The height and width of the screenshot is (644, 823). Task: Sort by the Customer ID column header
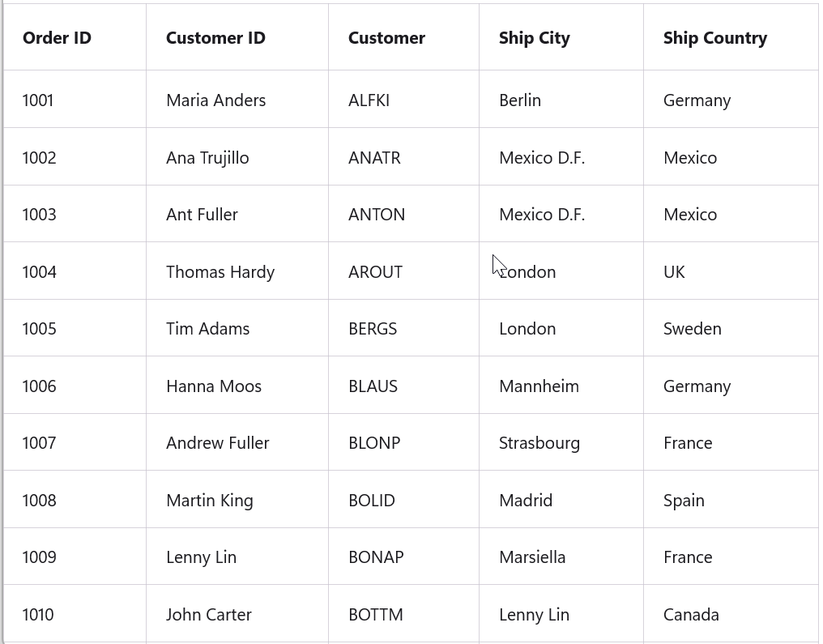215,38
